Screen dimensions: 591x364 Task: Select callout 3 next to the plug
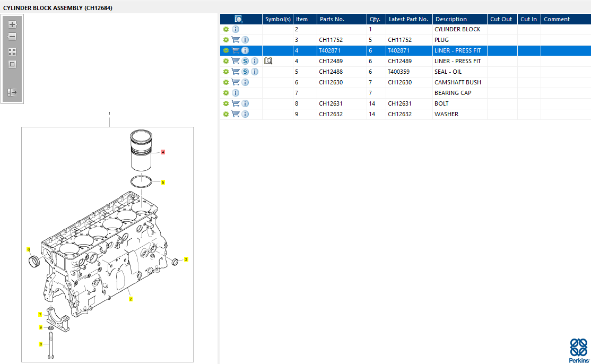pyautogui.click(x=186, y=259)
